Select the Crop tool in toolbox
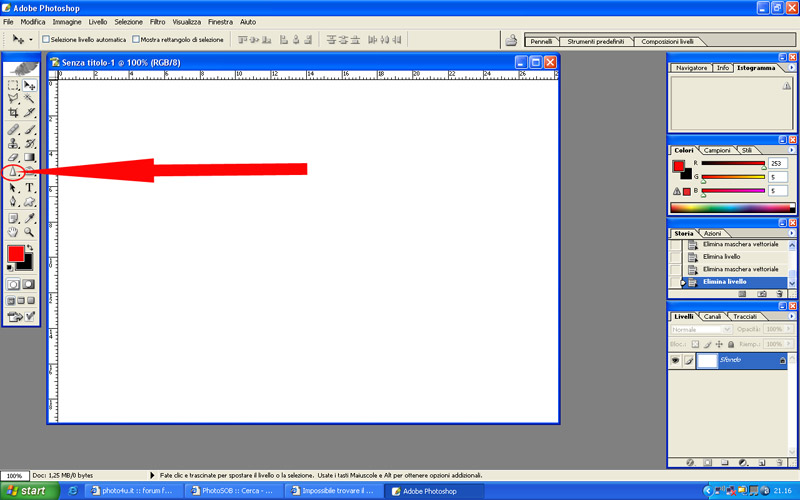The image size is (800, 500). (x=13, y=113)
